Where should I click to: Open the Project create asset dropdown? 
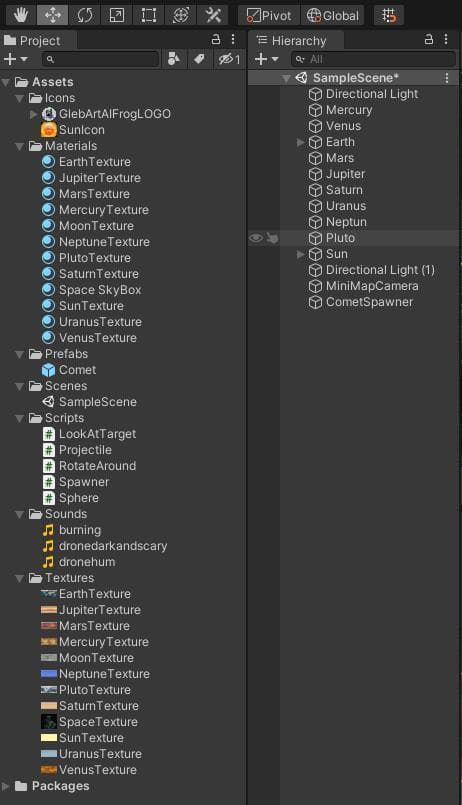click(15, 59)
